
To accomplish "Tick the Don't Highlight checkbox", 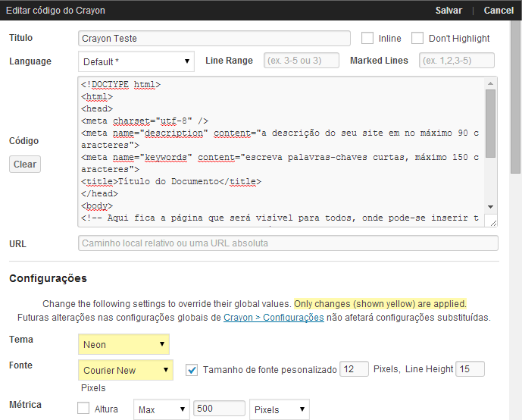I will pyautogui.click(x=417, y=39).
